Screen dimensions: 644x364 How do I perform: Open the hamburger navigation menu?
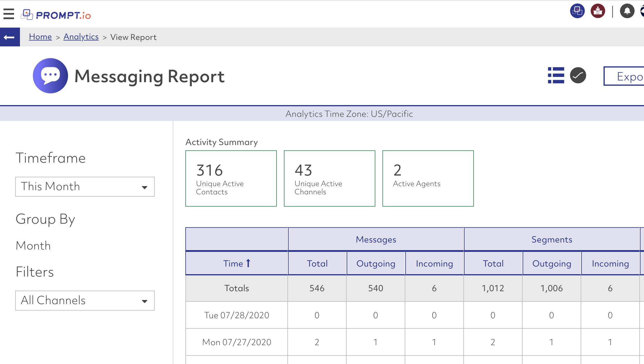9,14
